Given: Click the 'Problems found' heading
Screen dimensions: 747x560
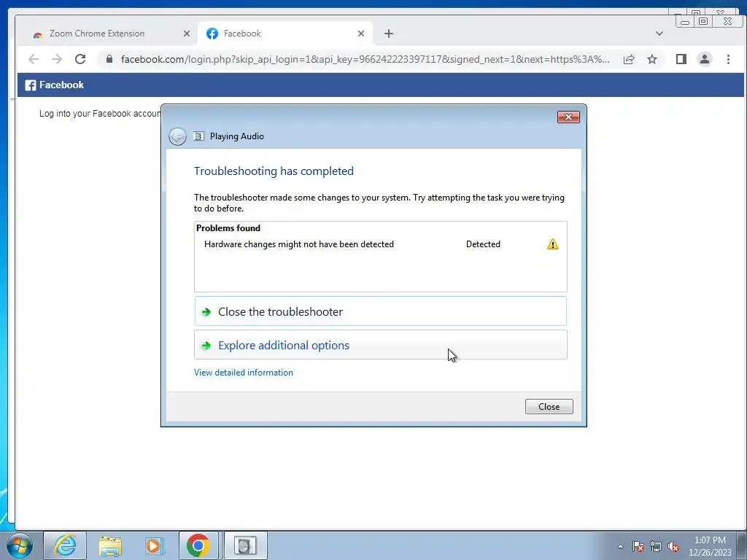Looking at the screenshot, I should [x=228, y=228].
